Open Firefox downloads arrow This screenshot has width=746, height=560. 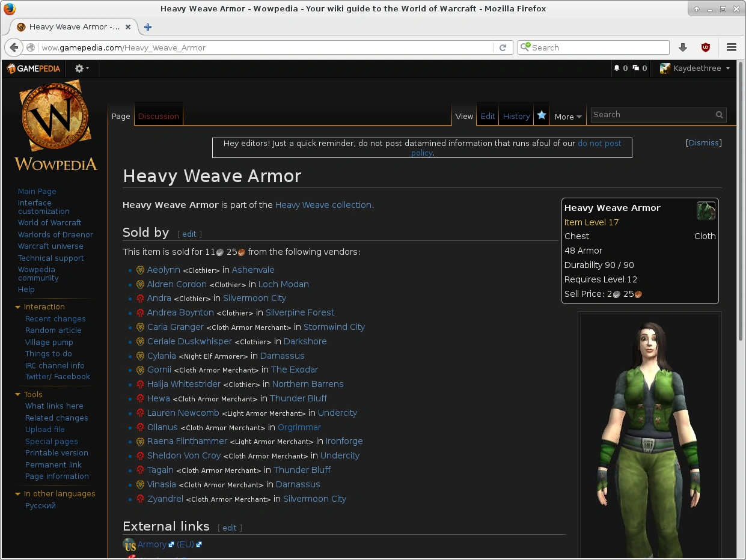pos(683,47)
